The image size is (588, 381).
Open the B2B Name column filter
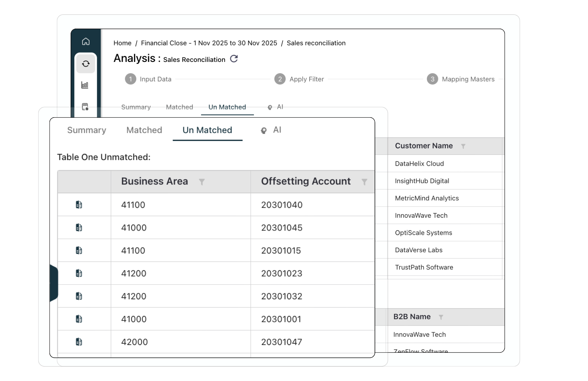point(441,317)
